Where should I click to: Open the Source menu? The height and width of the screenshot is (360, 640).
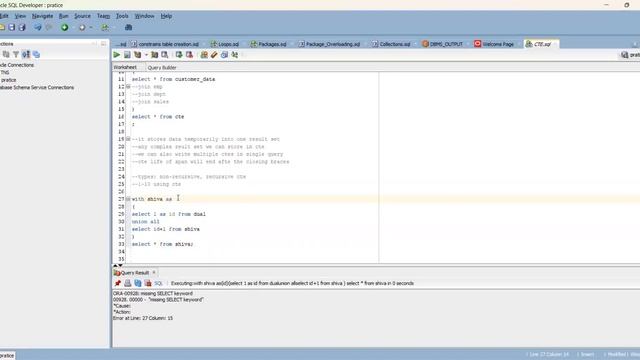point(82,16)
